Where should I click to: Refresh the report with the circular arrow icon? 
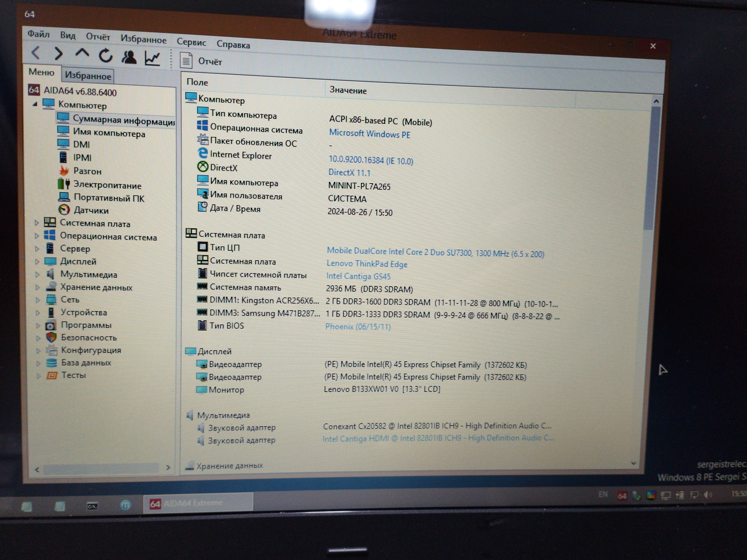point(105,56)
